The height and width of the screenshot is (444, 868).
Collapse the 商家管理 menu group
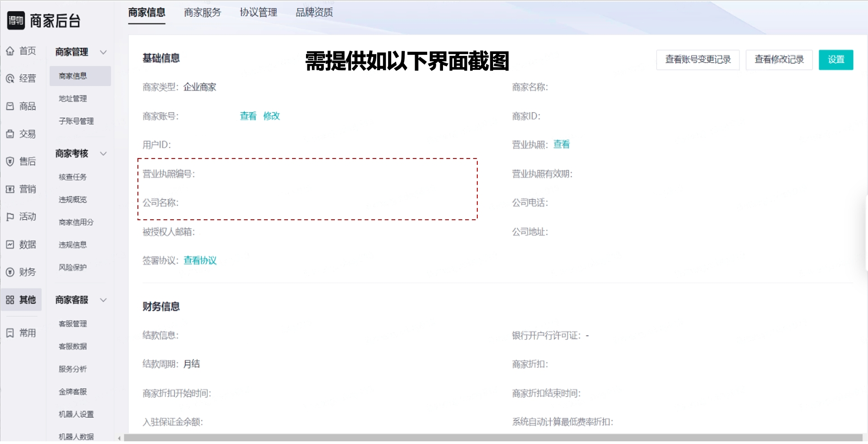103,52
